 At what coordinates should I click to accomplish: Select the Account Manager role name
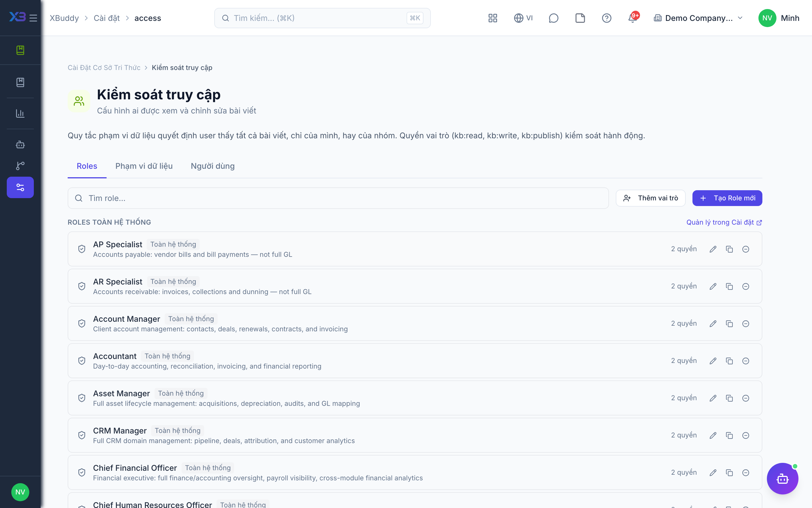(127, 319)
